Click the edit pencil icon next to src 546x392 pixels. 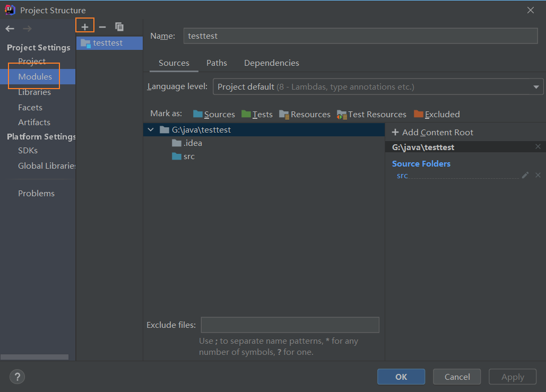coord(525,175)
